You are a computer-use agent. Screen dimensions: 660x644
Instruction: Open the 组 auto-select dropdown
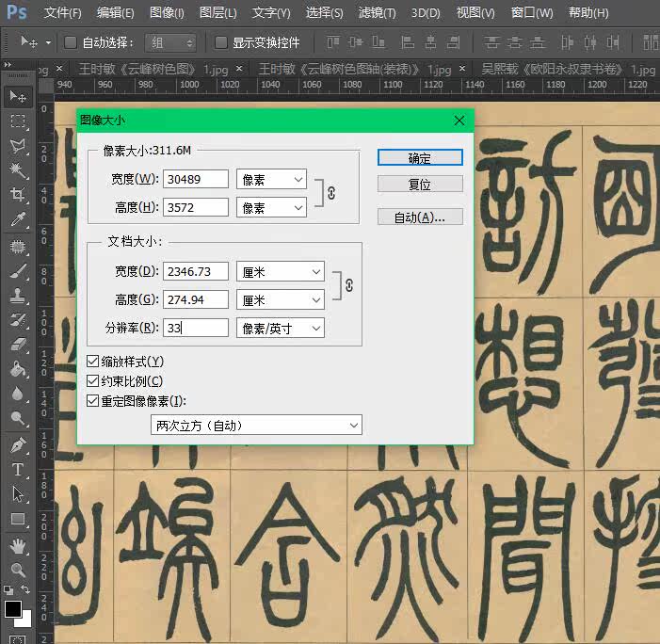(x=170, y=42)
